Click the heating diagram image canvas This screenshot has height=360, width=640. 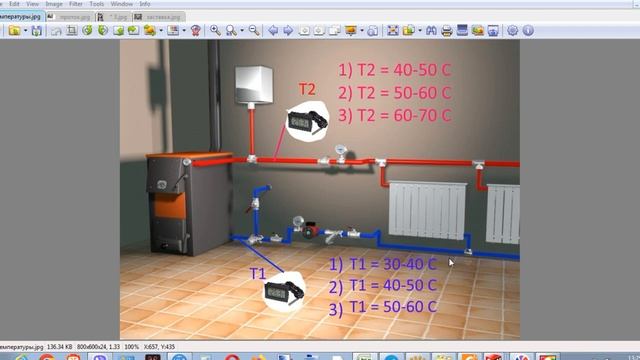coord(320,189)
